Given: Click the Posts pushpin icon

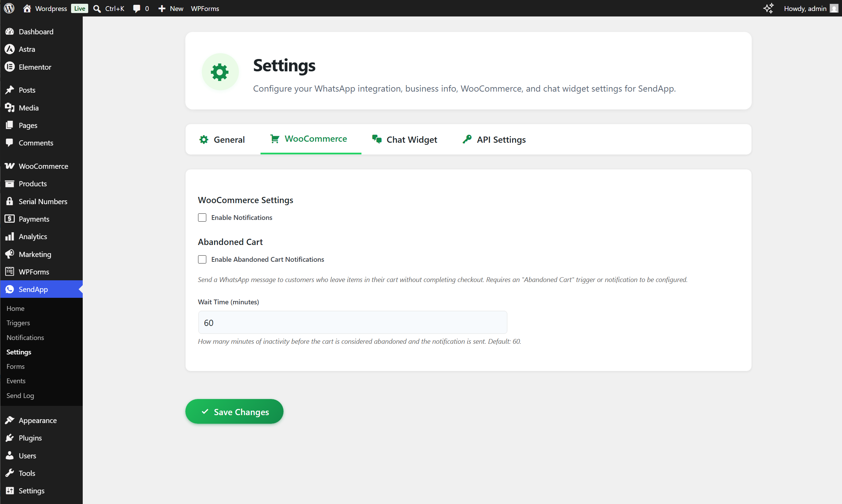Looking at the screenshot, I should click(10, 90).
